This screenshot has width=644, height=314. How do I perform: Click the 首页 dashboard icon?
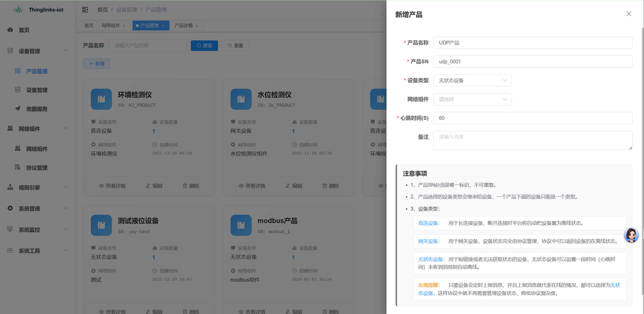tap(10, 30)
